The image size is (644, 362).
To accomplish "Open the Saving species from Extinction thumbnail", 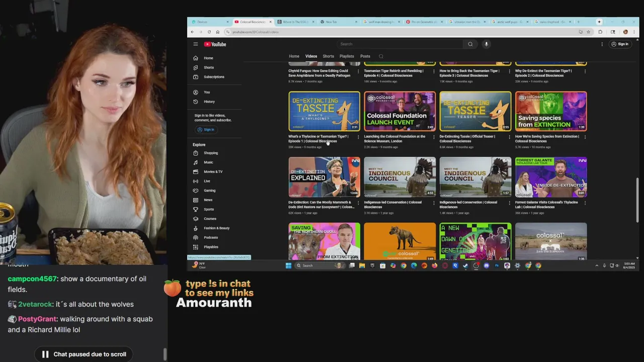I will [551, 111].
